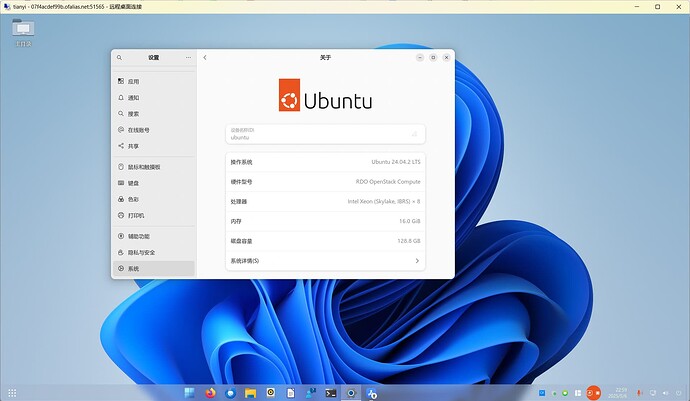Open the 应用 (Apps) settings category
690x401 pixels.
tap(153, 81)
